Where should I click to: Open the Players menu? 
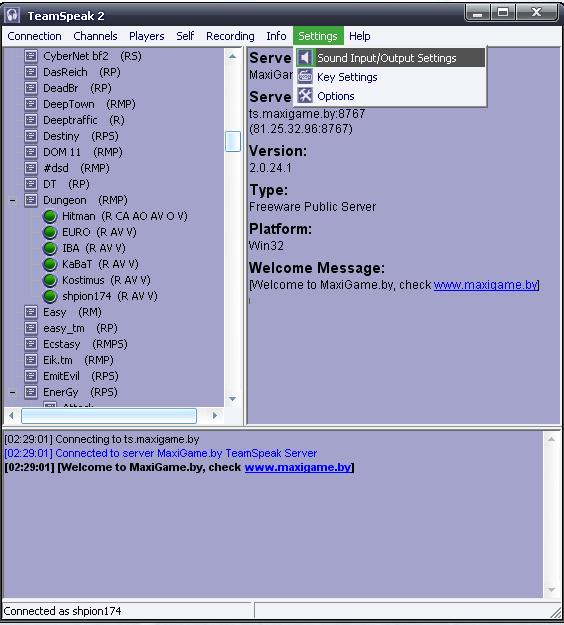[x=147, y=36]
